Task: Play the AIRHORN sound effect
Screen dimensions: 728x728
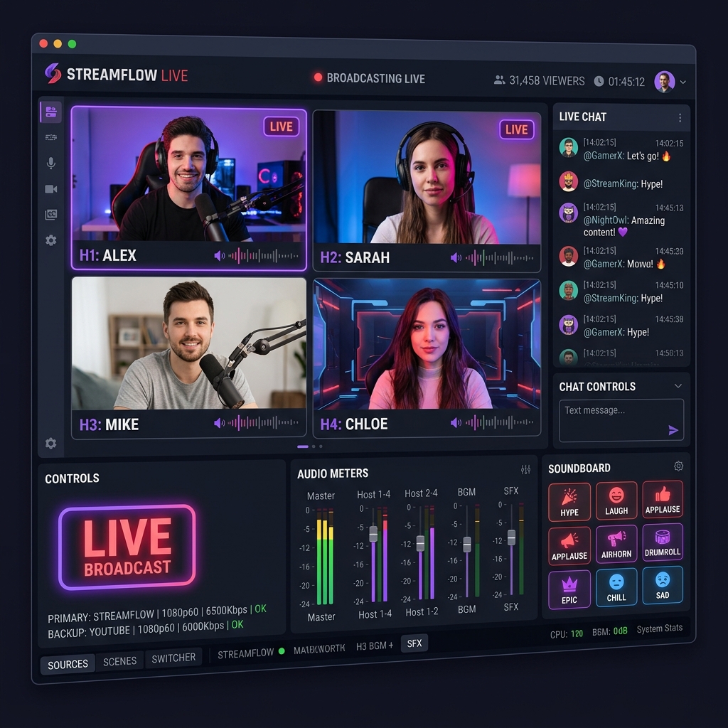Action: [x=616, y=544]
